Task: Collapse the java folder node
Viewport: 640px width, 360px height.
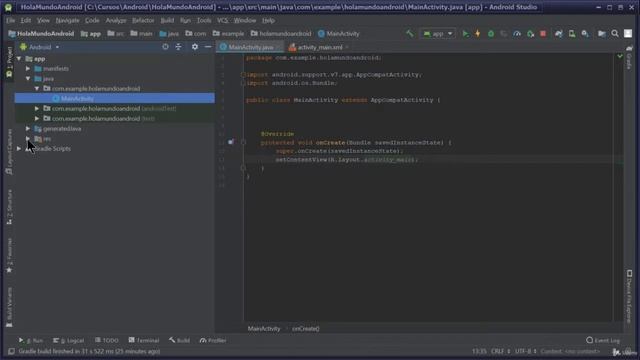Action: 28,78
